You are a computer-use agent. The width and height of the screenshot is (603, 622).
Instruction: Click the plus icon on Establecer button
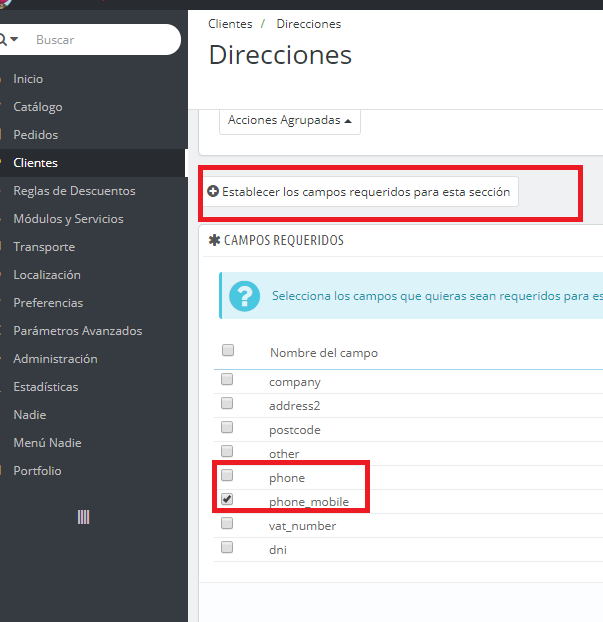[x=213, y=192]
